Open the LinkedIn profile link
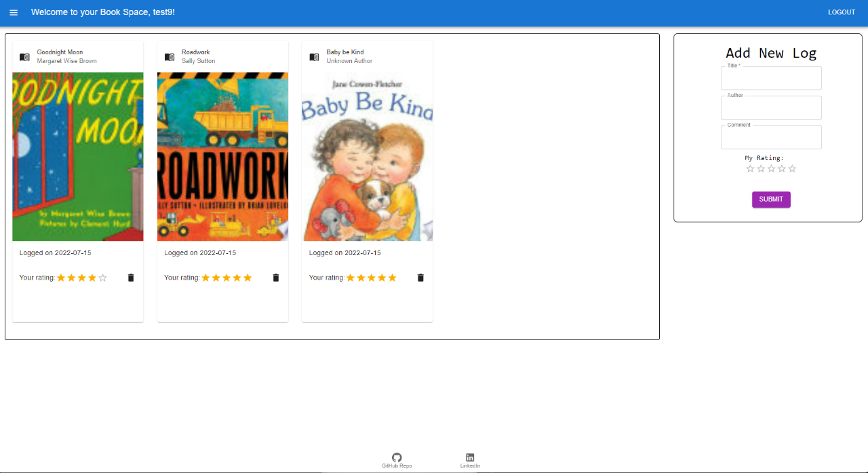This screenshot has height=473, width=868. (x=469, y=459)
